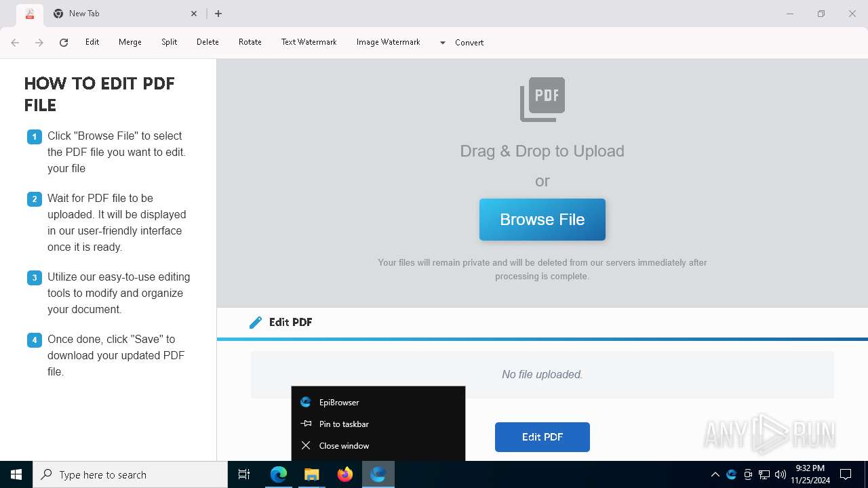Open network settings from the tray
Image resolution: width=868 pixels, height=488 pixels.
click(x=764, y=474)
